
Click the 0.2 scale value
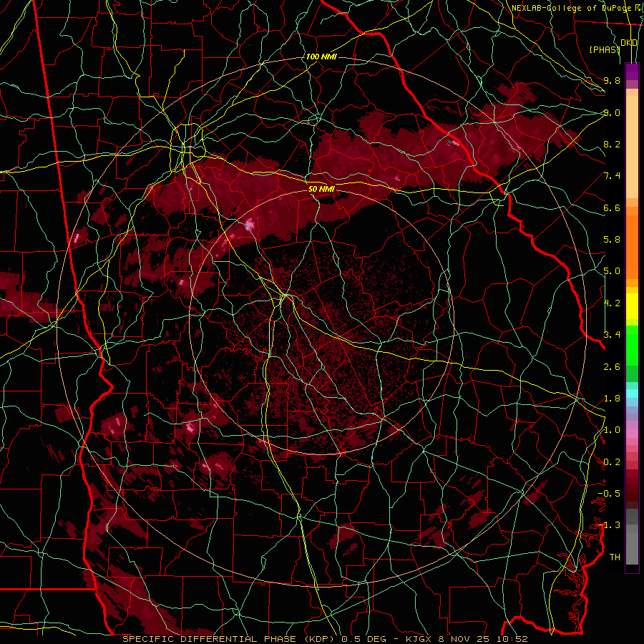tap(612, 462)
